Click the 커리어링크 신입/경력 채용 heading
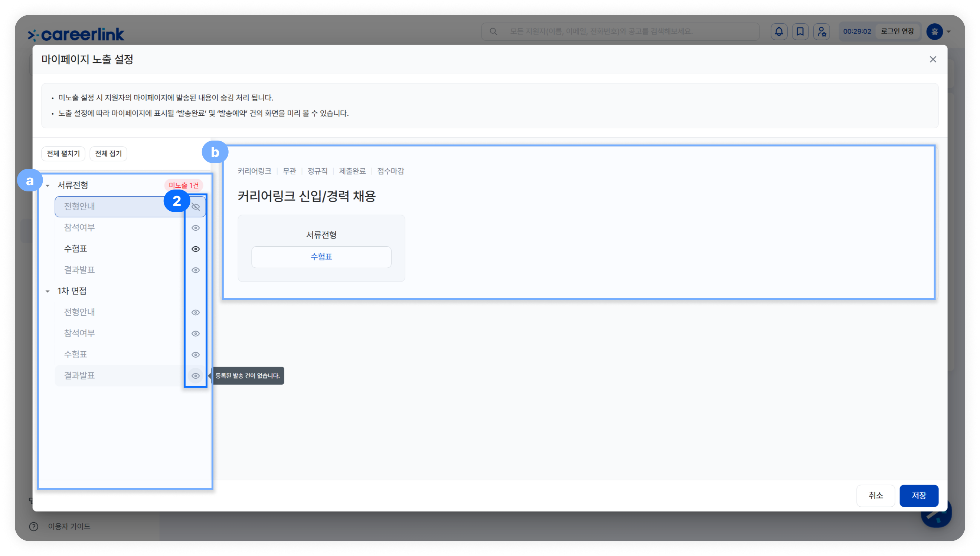Screen dimensions: 980x556 click(x=306, y=196)
